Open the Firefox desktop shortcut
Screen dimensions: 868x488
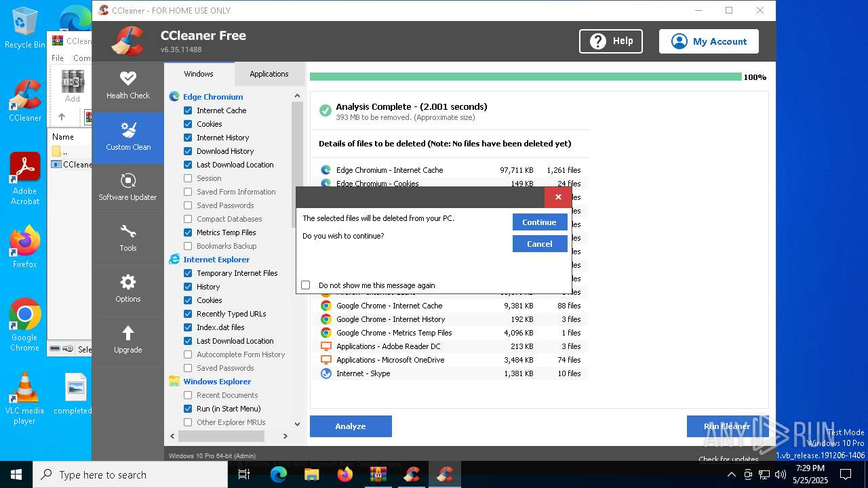[x=24, y=246]
